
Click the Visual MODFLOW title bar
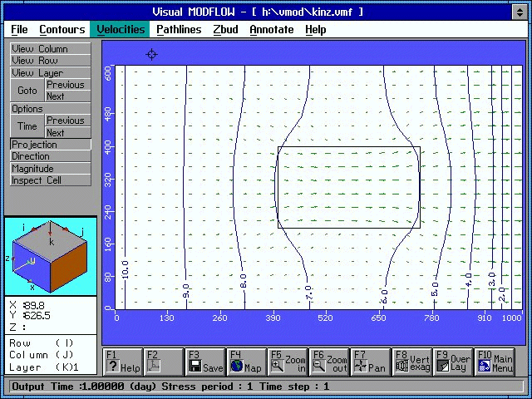[258, 12]
